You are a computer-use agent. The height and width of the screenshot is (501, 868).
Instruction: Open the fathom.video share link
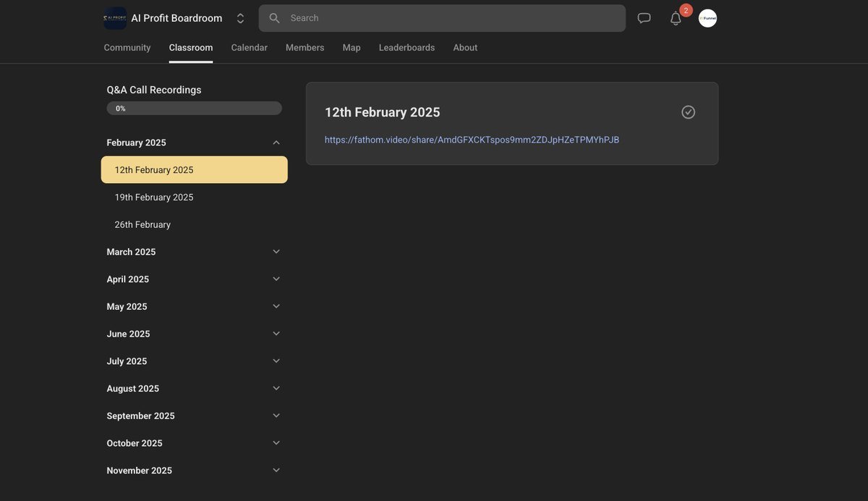coord(472,140)
